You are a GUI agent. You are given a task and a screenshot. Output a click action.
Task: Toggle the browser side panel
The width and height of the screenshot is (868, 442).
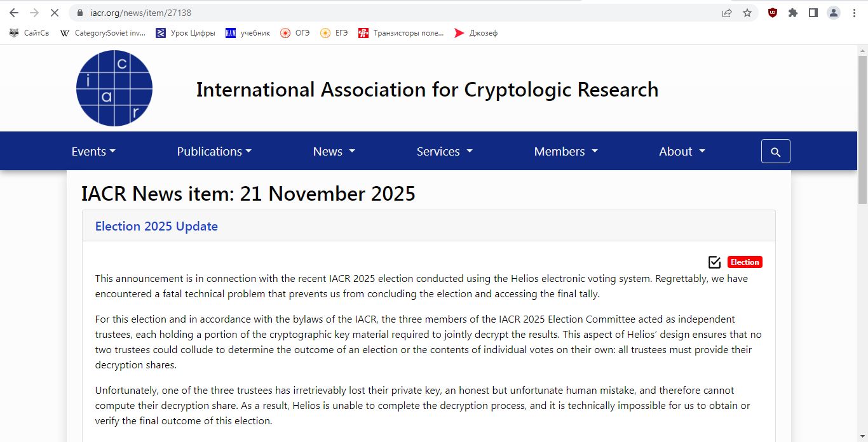[x=813, y=13]
